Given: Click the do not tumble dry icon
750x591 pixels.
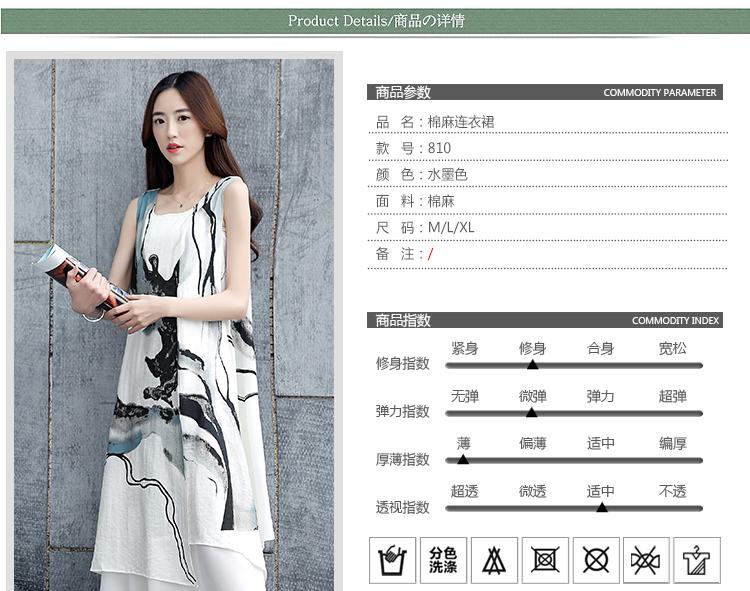Looking at the screenshot, I should coord(545,560).
